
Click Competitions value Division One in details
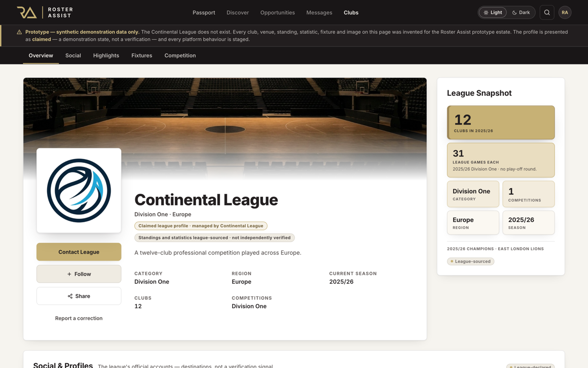point(249,306)
